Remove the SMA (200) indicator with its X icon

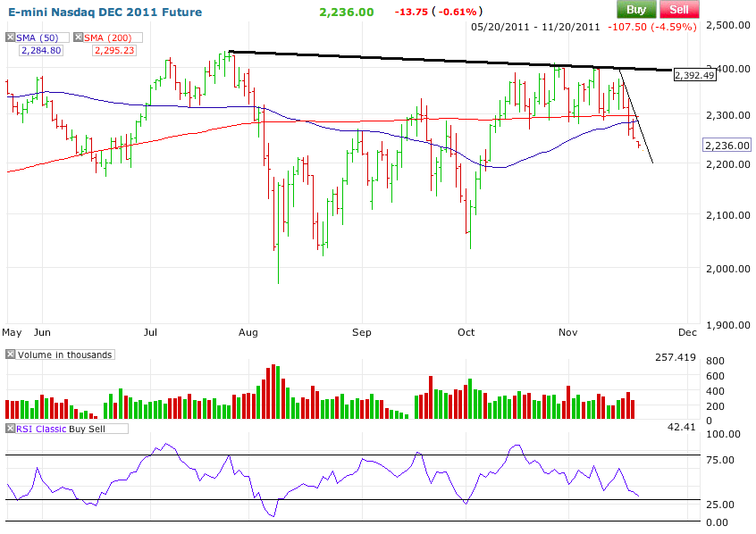[78, 38]
